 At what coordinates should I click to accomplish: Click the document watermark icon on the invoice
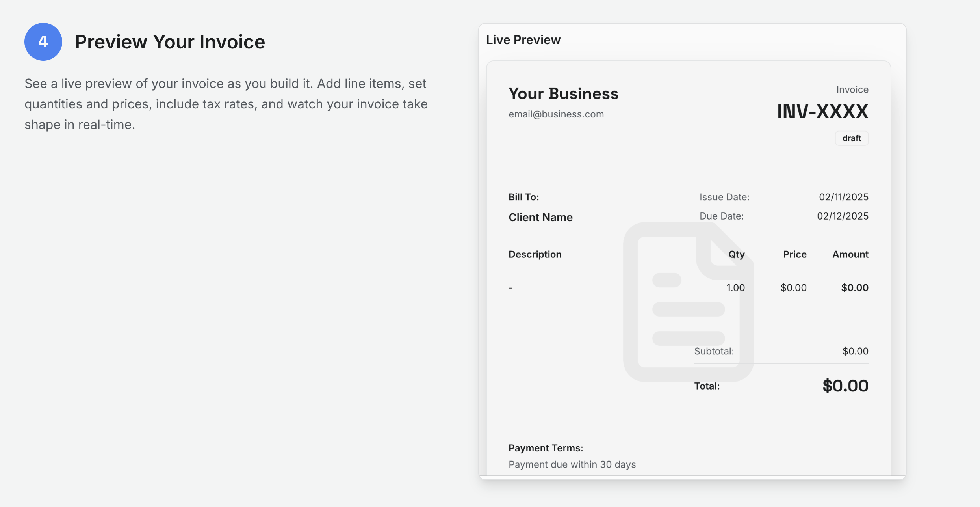(x=689, y=304)
